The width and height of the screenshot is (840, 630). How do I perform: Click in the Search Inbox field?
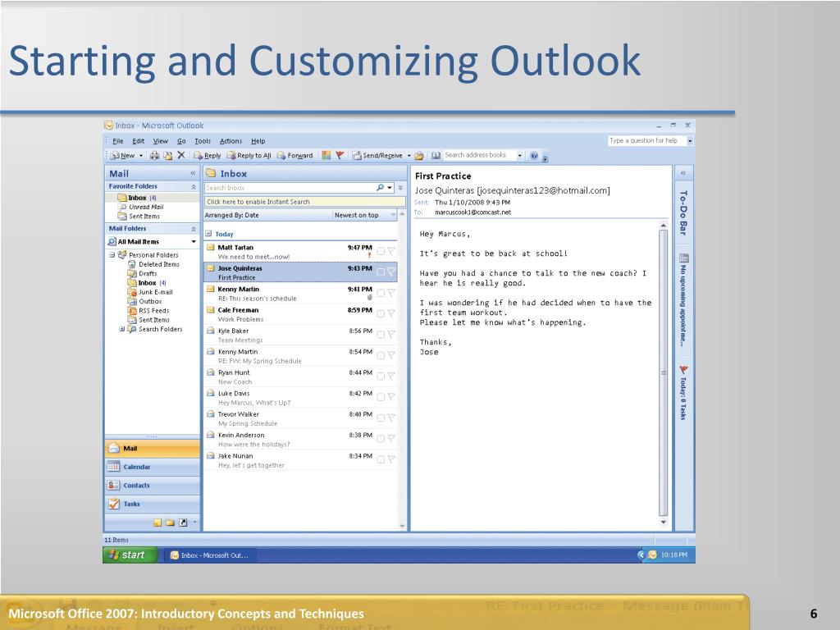pyautogui.click(x=290, y=188)
